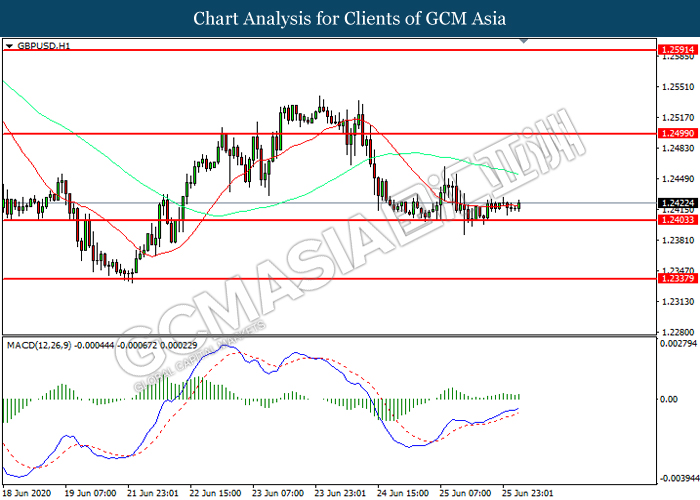Click the Chart Analysis for Clients header title
700x500 pixels.
click(350, 18)
